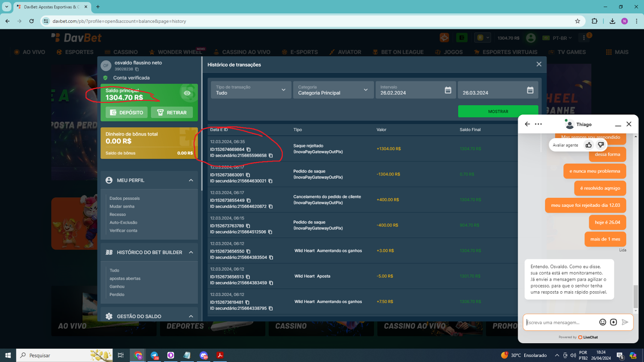The image size is (644, 362).
Task: Copy transaction ID 152674669864
Action: [x=249, y=149]
